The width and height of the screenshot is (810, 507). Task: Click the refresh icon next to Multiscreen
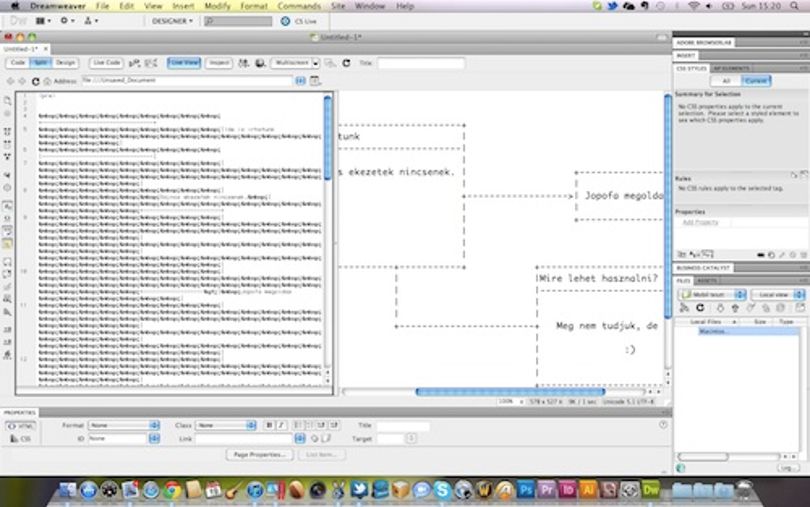pyautogui.click(x=346, y=63)
